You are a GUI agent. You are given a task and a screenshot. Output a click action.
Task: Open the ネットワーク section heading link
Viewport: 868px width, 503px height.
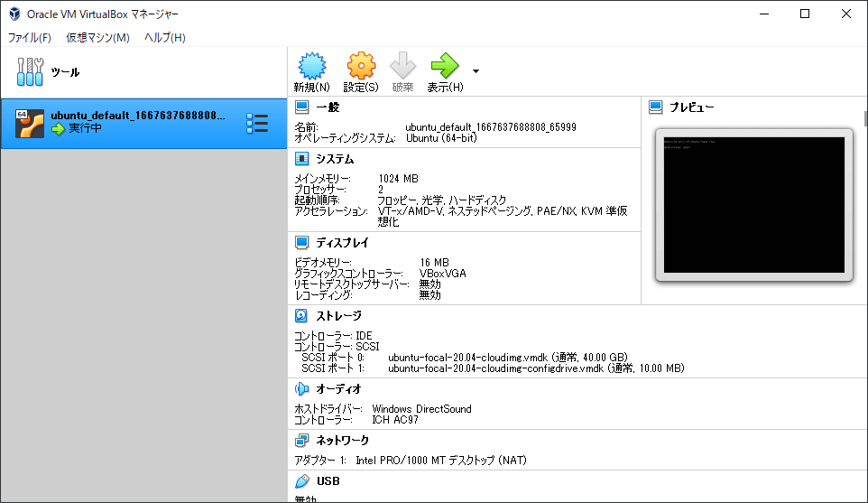point(342,441)
